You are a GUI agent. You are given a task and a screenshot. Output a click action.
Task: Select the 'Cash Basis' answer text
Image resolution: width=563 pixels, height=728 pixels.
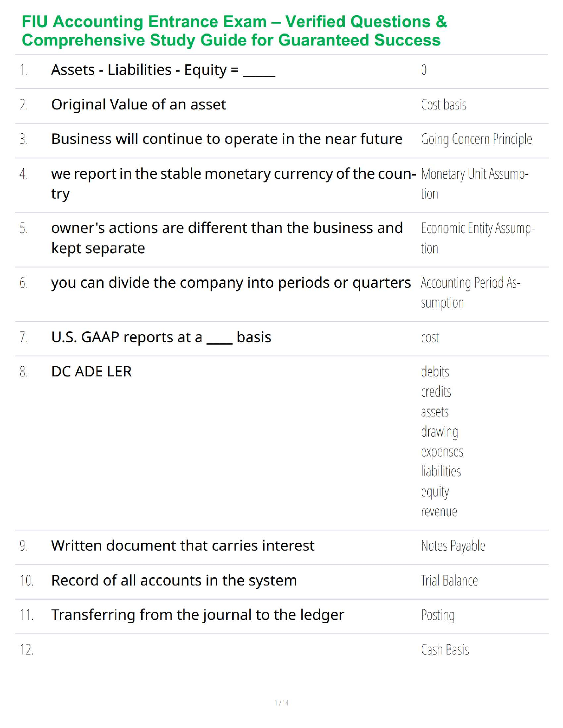[x=445, y=650]
